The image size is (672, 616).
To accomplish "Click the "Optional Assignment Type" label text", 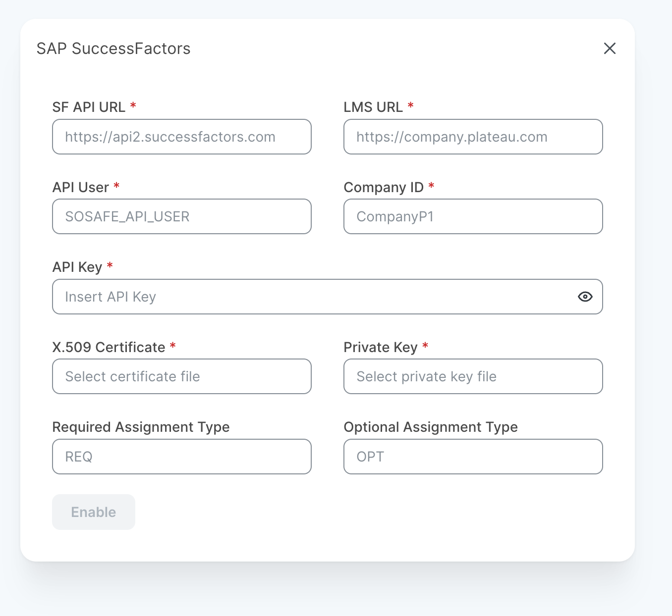I will (430, 427).
